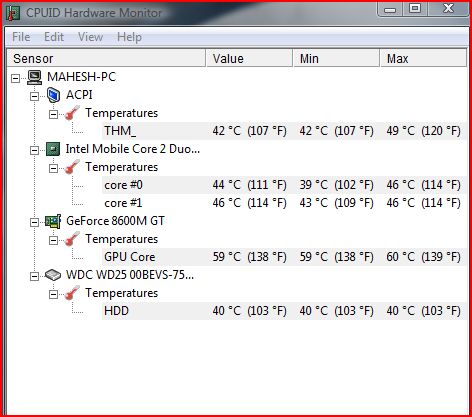This screenshot has height=417, width=472.
Task: Open the Help menu
Action: pyautogui.click(x=129, y=37)
